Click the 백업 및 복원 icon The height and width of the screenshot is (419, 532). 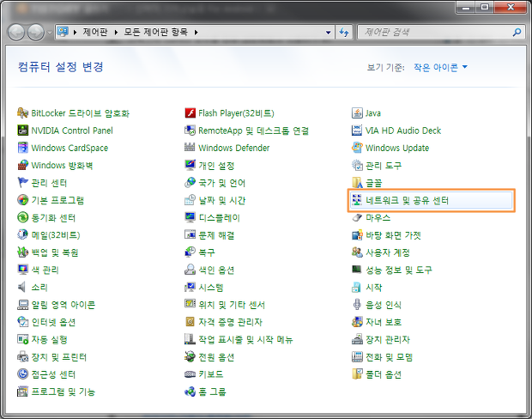pos(22,252)
